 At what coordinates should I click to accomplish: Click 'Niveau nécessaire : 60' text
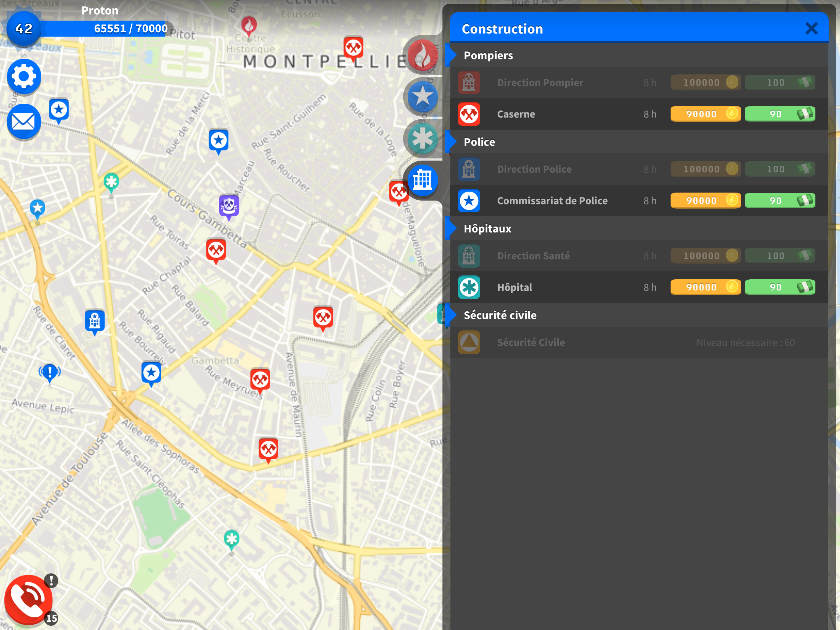click(x=745, y=342)
